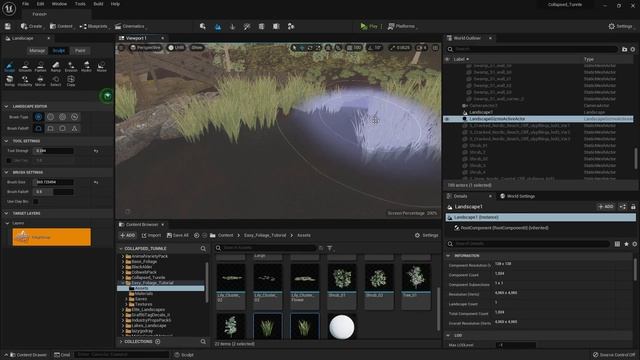Click the Play button
The image size is (640, 360).
pos(369,26)
